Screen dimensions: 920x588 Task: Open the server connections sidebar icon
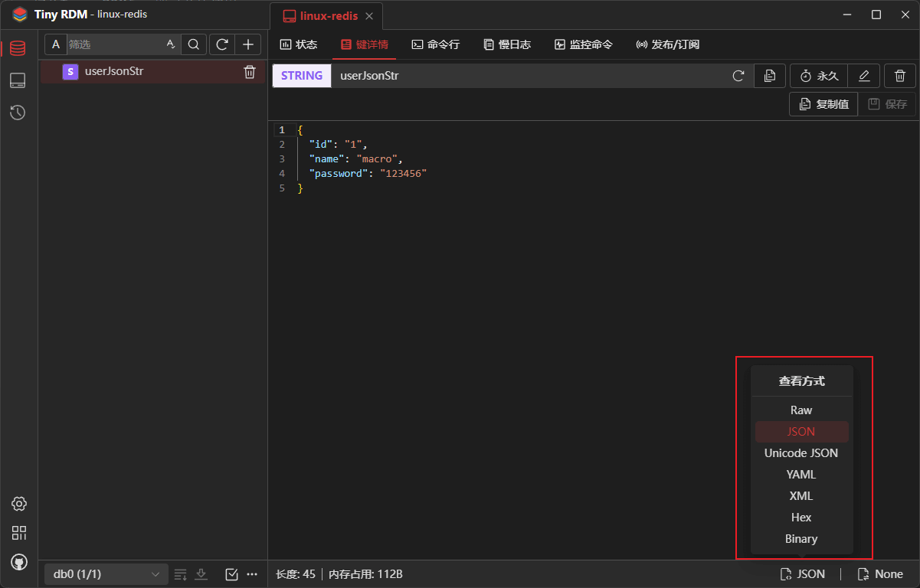click(x=18, y=80)
